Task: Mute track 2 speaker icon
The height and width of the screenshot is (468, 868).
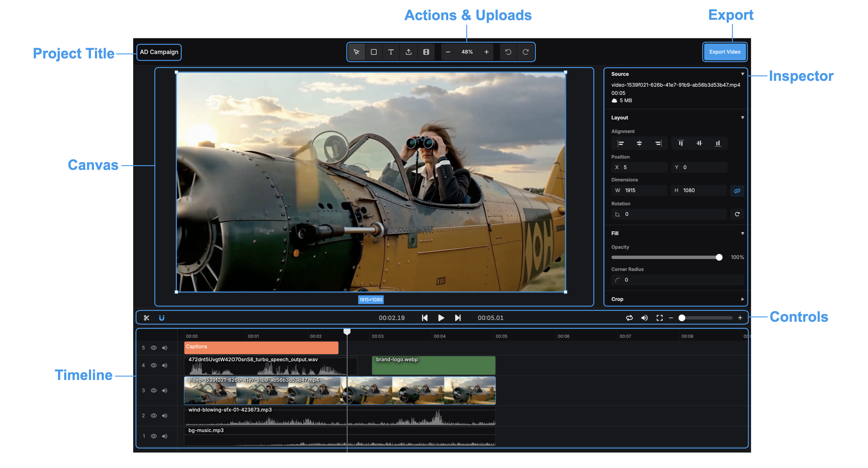Action: tap(164, 416)
